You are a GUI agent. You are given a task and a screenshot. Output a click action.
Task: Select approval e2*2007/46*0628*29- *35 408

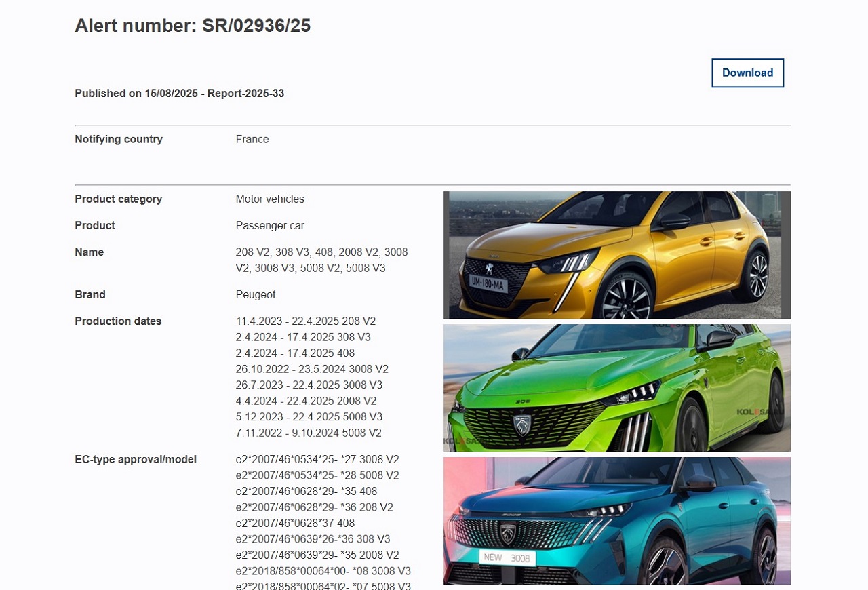[307, 492]
